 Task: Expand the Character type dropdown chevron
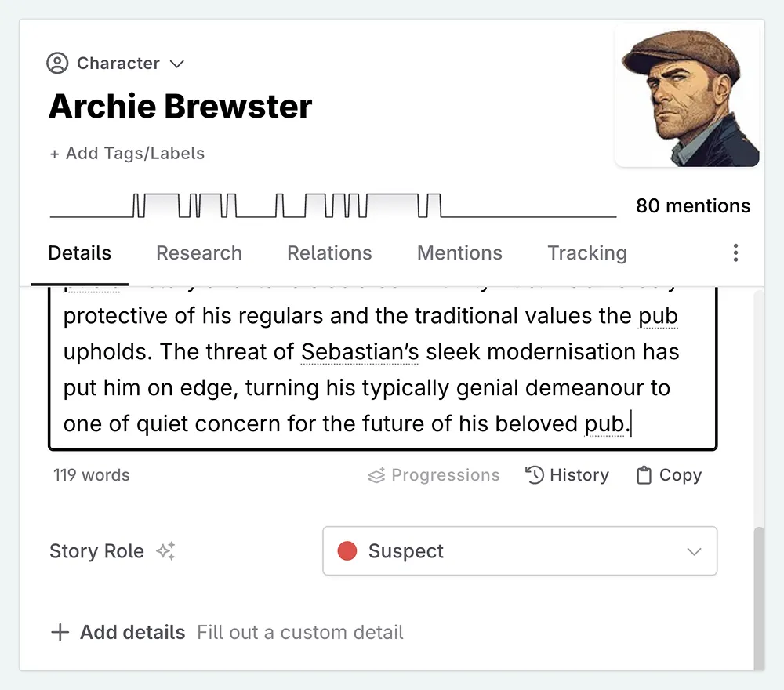[x=177, y=64]
